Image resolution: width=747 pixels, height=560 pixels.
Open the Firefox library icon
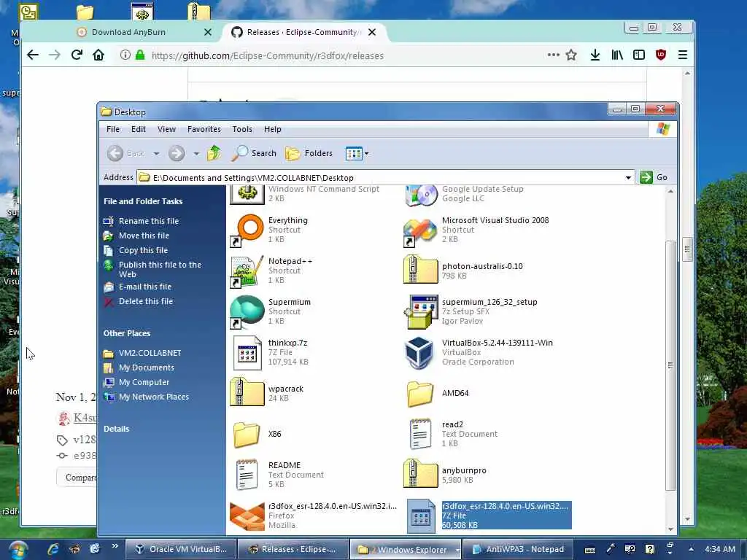(617, 55)
